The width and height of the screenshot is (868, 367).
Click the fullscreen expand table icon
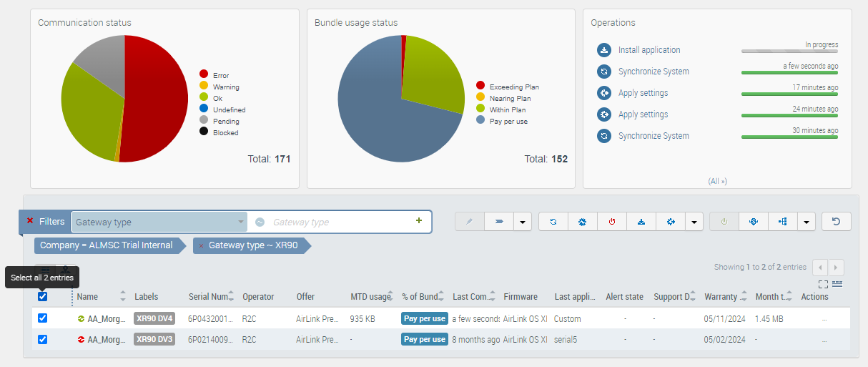point(823,284)
